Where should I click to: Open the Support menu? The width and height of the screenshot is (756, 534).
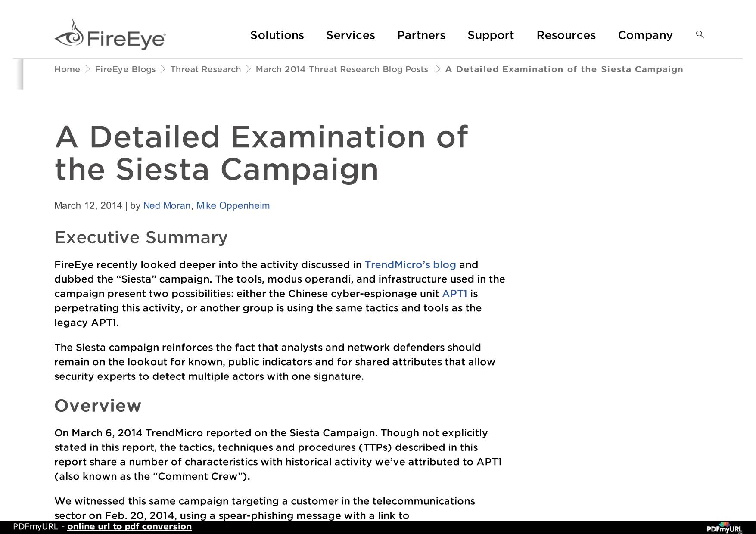491,35
